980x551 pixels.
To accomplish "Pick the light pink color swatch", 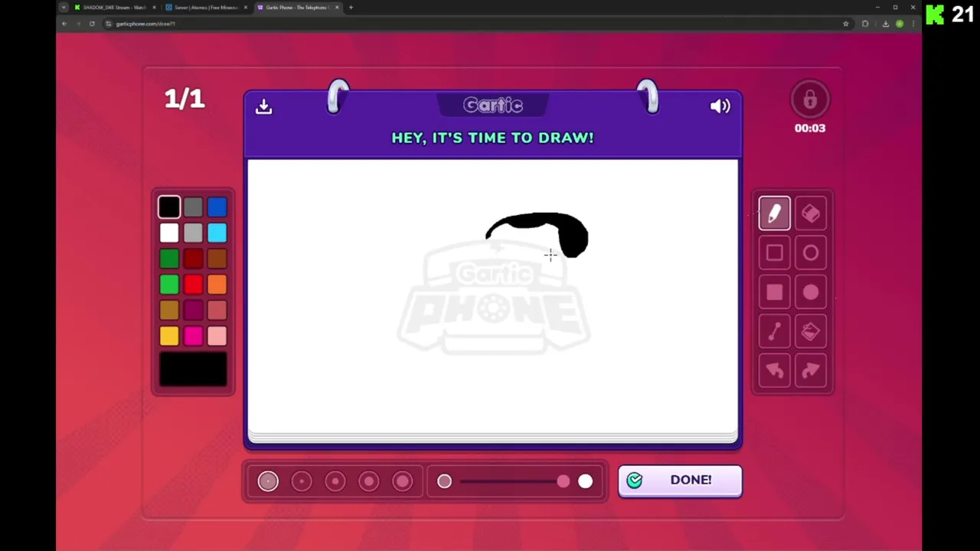I will coord(217,336).
